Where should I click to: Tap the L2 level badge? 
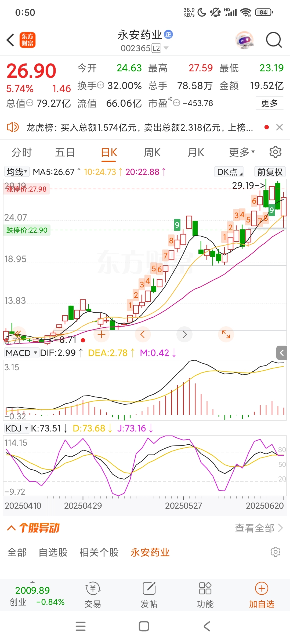click(x=156, y=48)
